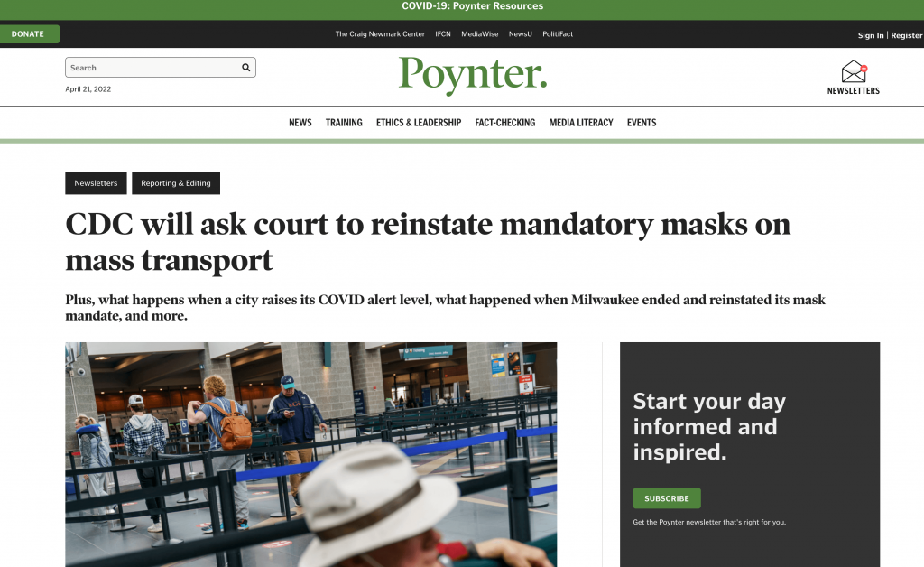Image resolution: width=924 pixels, height=567 pixels.
Task: Open the COVID-19 Poynter Resources banner
Action: 472,6
